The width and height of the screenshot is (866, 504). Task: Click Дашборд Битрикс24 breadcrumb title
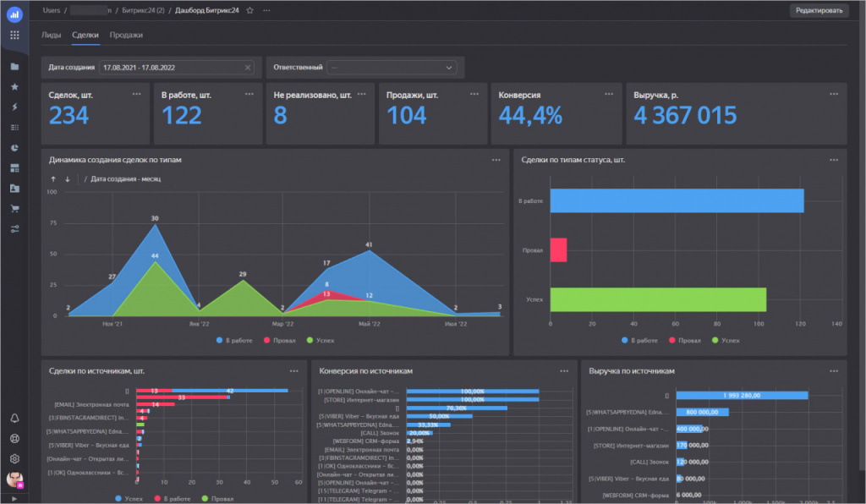(207, 10)
